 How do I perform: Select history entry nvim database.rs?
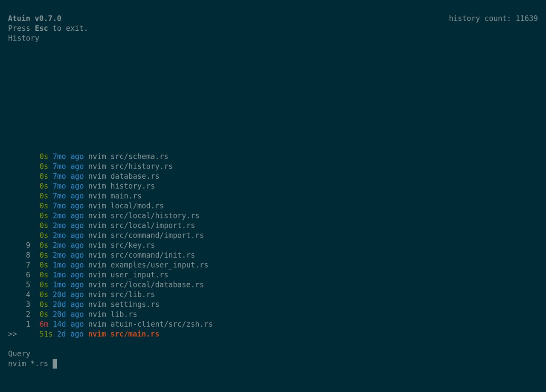pos(99,176)
